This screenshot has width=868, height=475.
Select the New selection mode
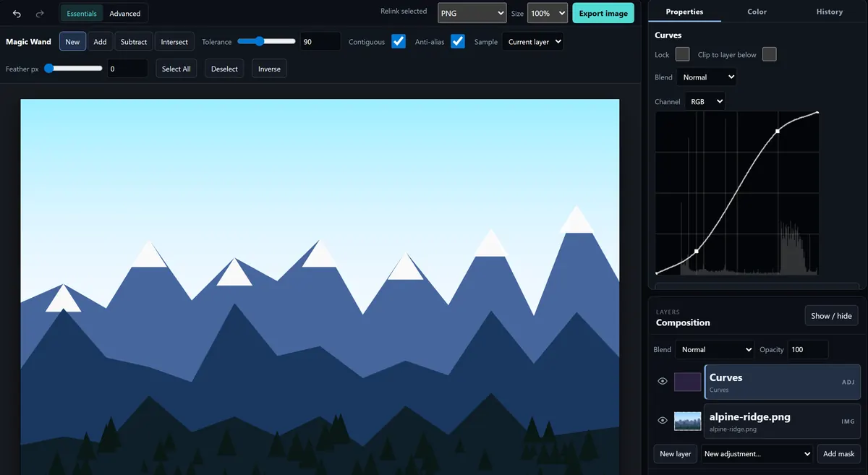coord(72,42)
